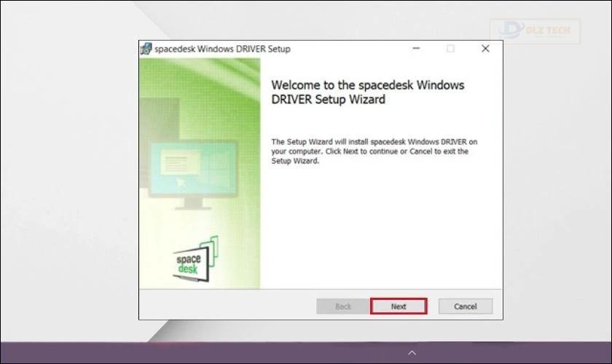Image resolution: width=612 pixels, height=364 pixels.
Task: Click the Setup Wizard description paragraph
Action: pos(374,151)
